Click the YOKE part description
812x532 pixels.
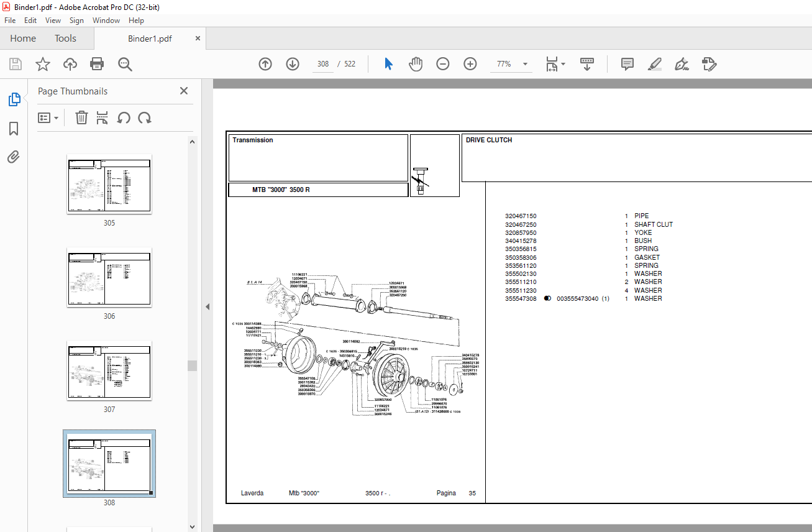pos(643,232)
